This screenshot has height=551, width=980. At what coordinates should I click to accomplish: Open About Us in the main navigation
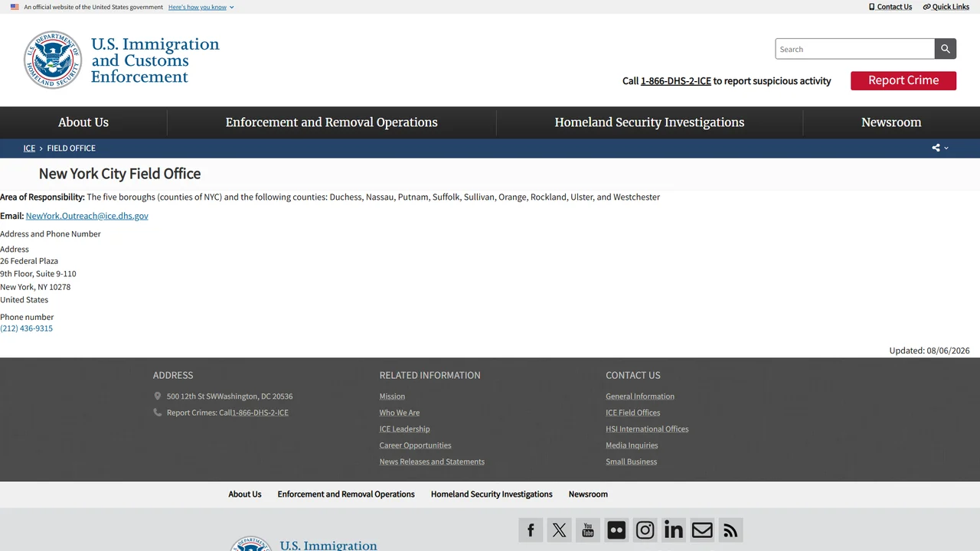(83, 122)
